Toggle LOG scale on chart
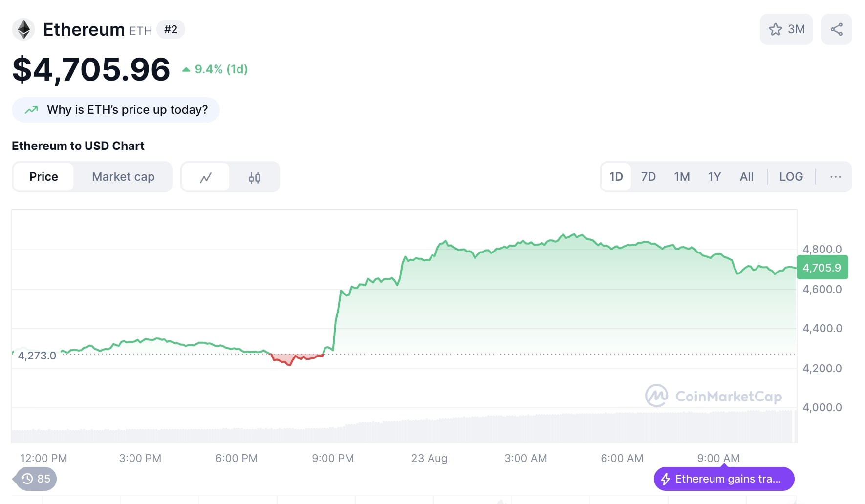The width and height of the screenshot is (865, 504). [x=791, y=177]
